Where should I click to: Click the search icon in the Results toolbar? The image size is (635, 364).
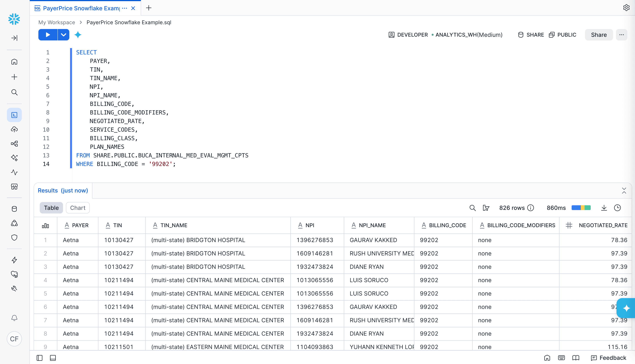473,208
